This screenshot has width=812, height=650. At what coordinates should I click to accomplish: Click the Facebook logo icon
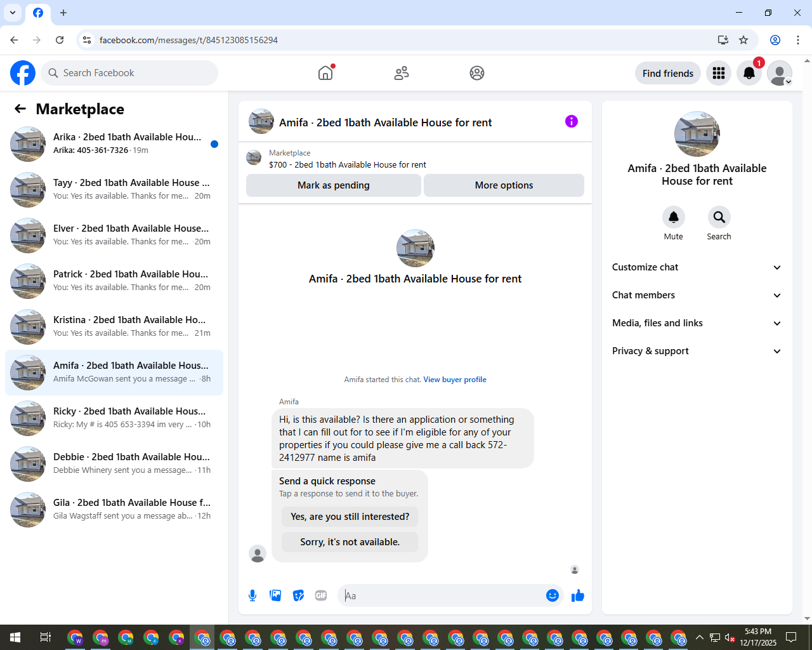pyautogui.click(x=23, y=73)
